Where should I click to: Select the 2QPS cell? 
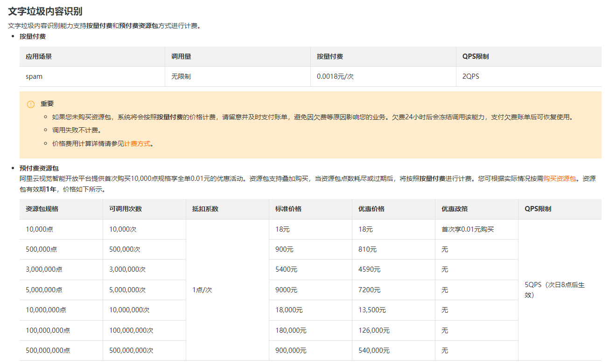pyautogui.click(x=529, y=76)
